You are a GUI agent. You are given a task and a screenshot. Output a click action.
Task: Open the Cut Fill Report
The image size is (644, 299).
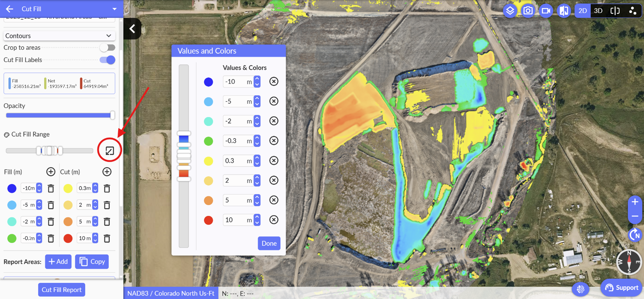pos(61,290)
